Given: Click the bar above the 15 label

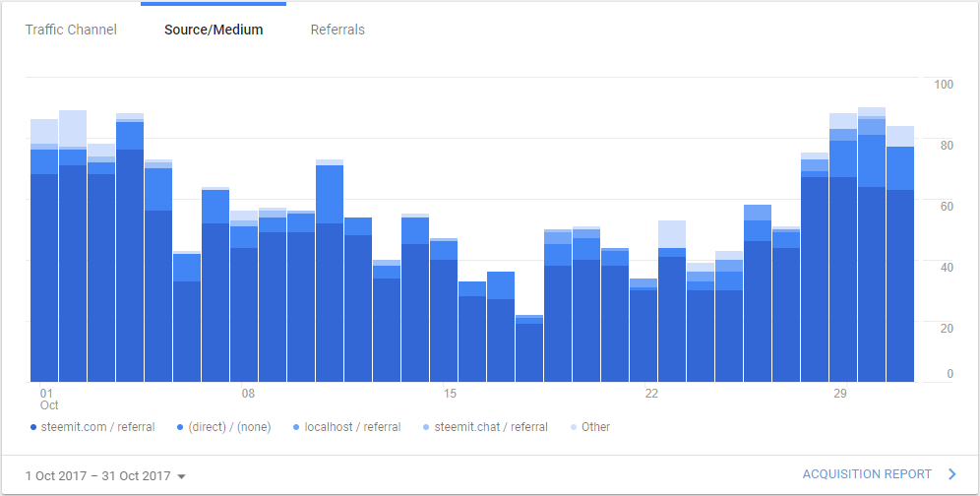Looking at the screenshot, I should click(x=444, y=315).
